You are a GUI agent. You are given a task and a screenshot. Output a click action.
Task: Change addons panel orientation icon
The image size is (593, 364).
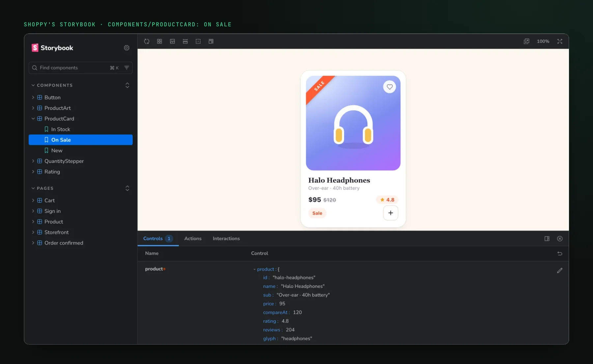547,238
